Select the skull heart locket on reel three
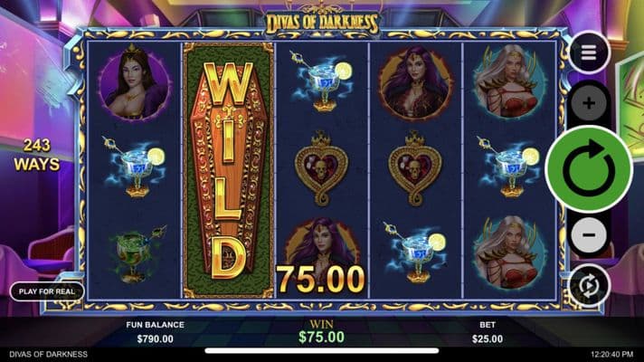The height and width of the screenshot is (362, 644). [x=322, y=168]
